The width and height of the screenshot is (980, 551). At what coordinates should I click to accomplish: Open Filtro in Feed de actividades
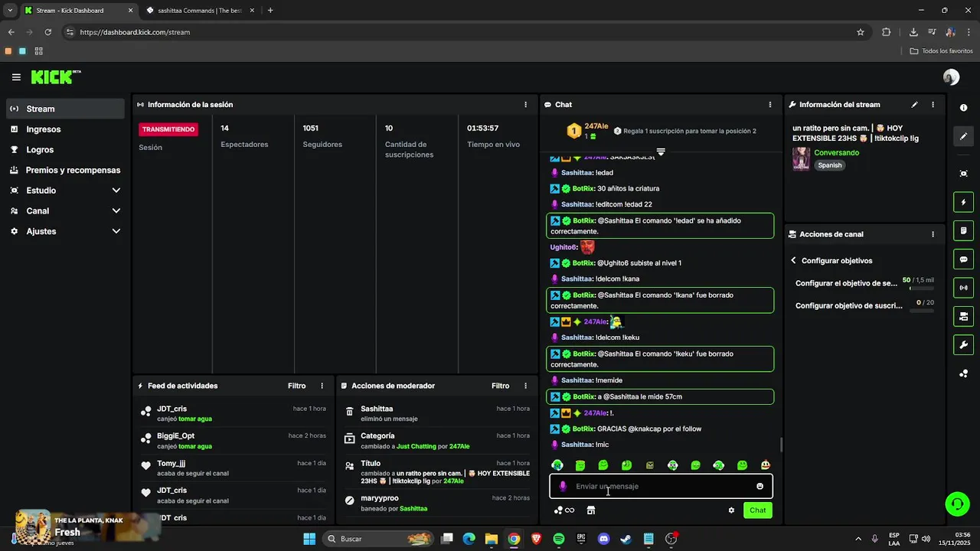coord(296,386)
